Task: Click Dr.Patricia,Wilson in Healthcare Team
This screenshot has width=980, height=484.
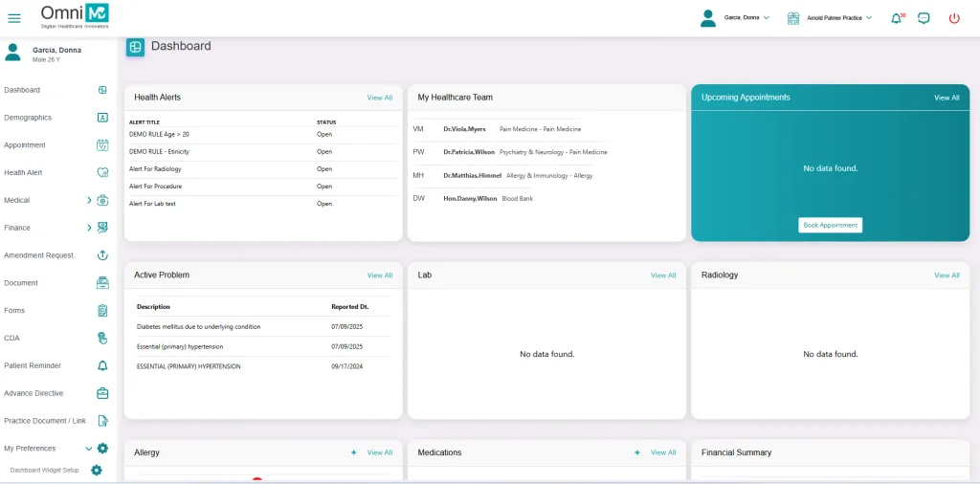Action: coord(470,152)
